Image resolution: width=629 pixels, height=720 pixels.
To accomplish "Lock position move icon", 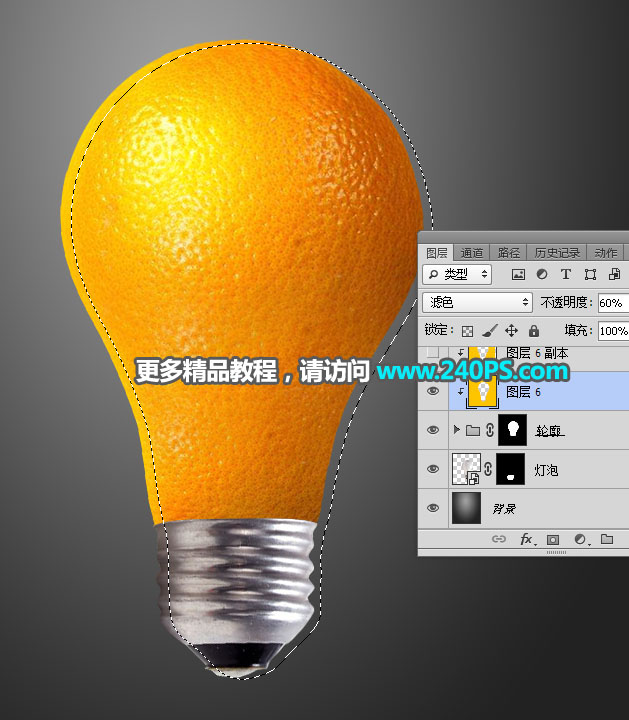I will [x=511, y=331].
